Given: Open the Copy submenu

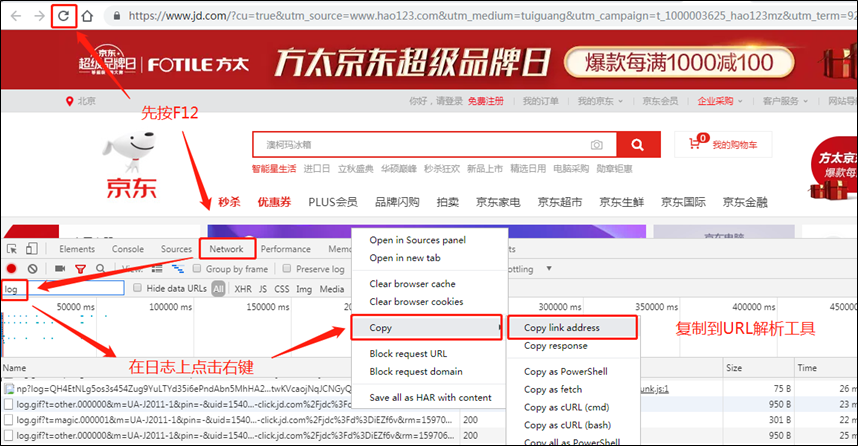Looking at the screenshot, I should [426, 328].
